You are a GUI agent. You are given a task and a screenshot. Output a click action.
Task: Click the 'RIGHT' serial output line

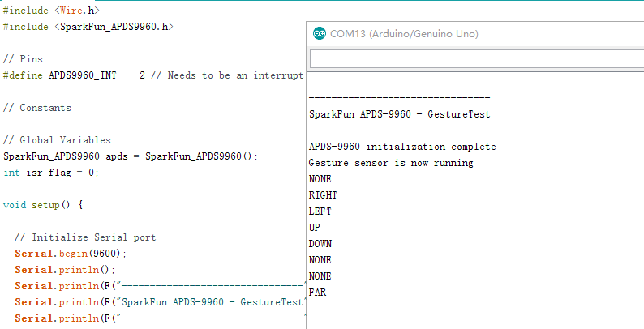(x=323, y=195)
